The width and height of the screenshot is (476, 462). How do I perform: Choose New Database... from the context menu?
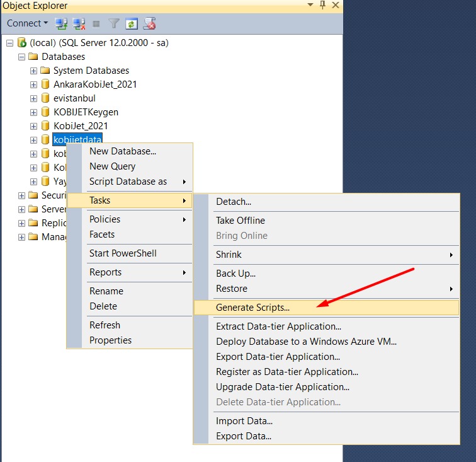point(130,151)
